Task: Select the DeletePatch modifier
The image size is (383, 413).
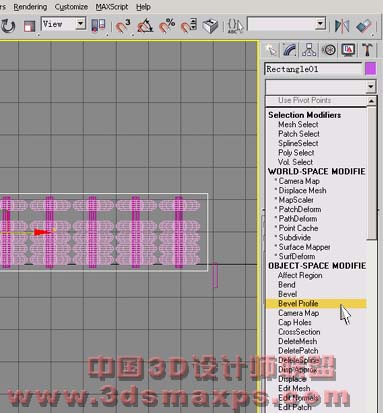Action: tap(298, 351)
